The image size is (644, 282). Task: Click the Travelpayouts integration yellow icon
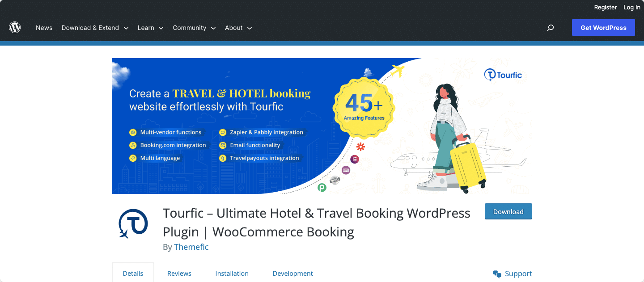[223, 158]
